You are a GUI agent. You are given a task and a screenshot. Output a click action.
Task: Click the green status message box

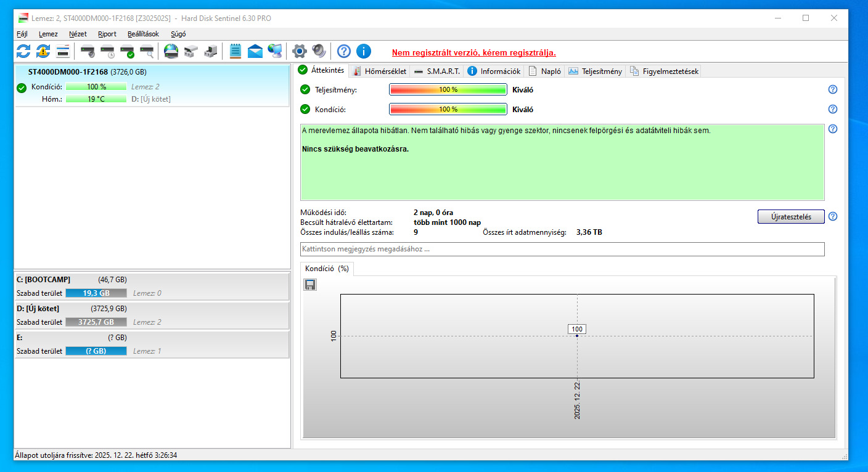(562, 163)
